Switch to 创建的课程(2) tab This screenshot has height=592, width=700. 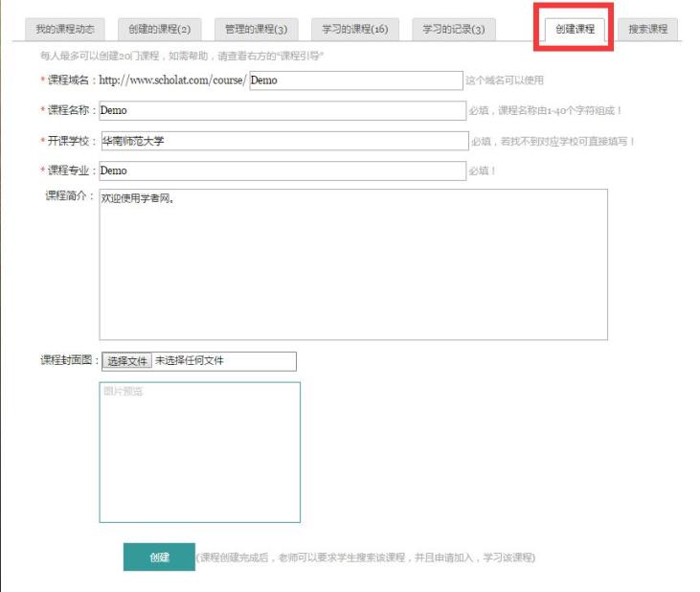159,30
